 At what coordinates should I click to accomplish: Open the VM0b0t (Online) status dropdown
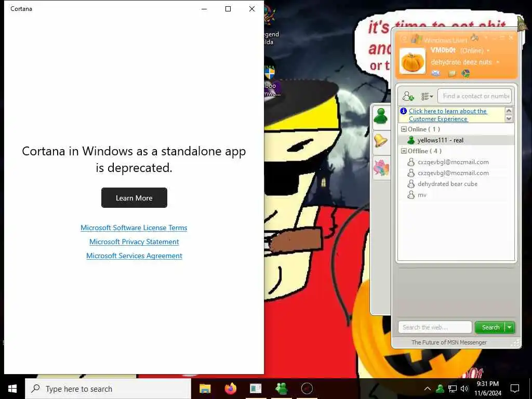[488, 50]
